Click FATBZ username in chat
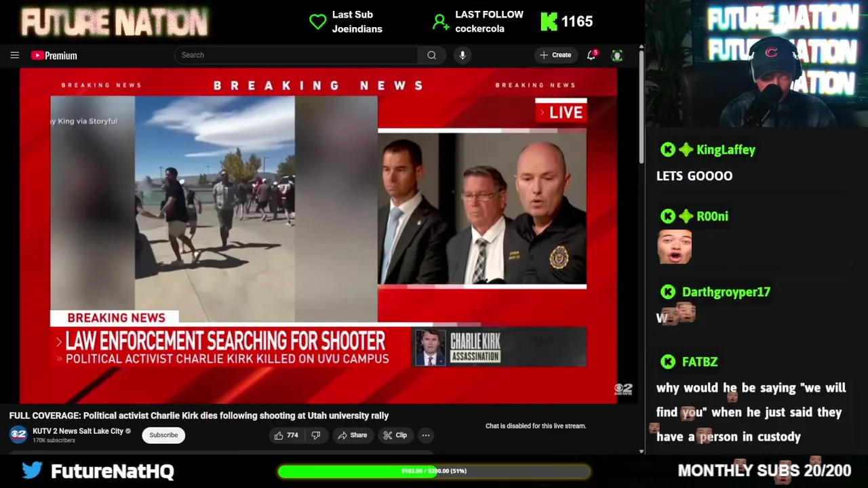The height and width of the screenshot is (488, 868). click(x=699, y=362)
